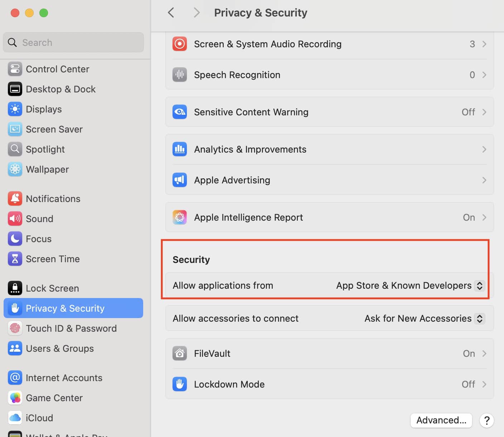Click the Sensitive Content Warning eye icon
The image size is (504, 437).
pos(180,112)
